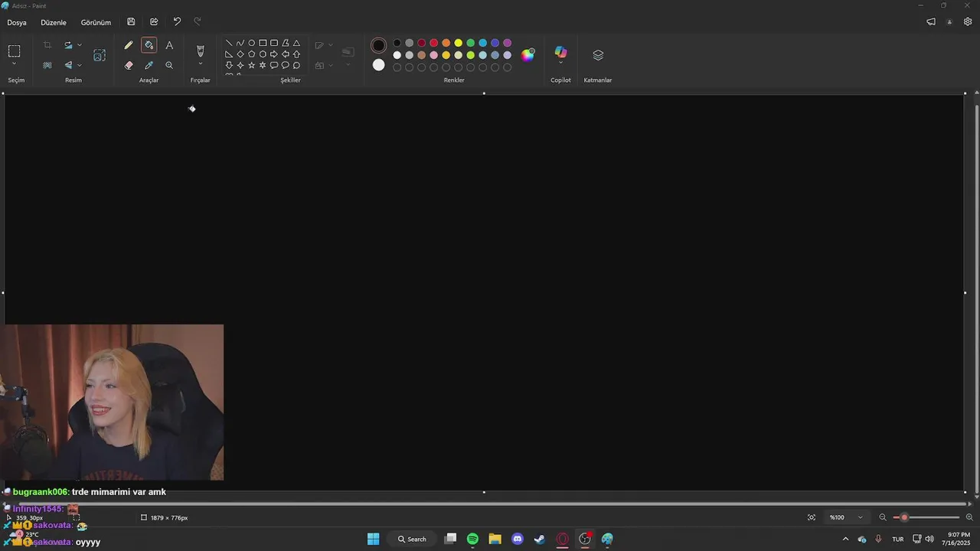Expand the Rotate options dropdown arrow
Screen dimensions: 980x551
pyautogui.click(x=80, y=45)
